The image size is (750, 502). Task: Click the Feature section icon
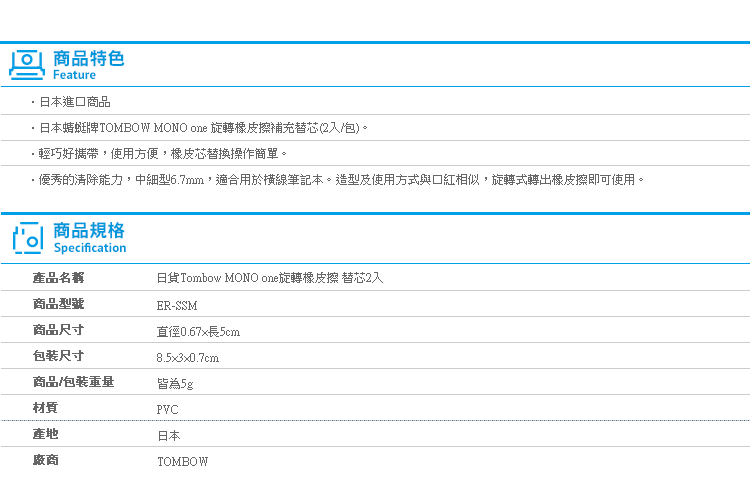coord(27,65)
